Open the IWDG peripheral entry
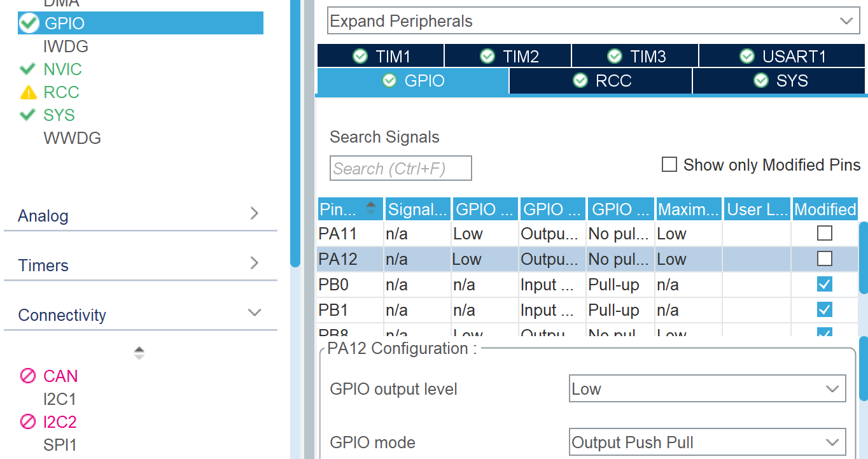The image size is (868, 459). (66, 46)
